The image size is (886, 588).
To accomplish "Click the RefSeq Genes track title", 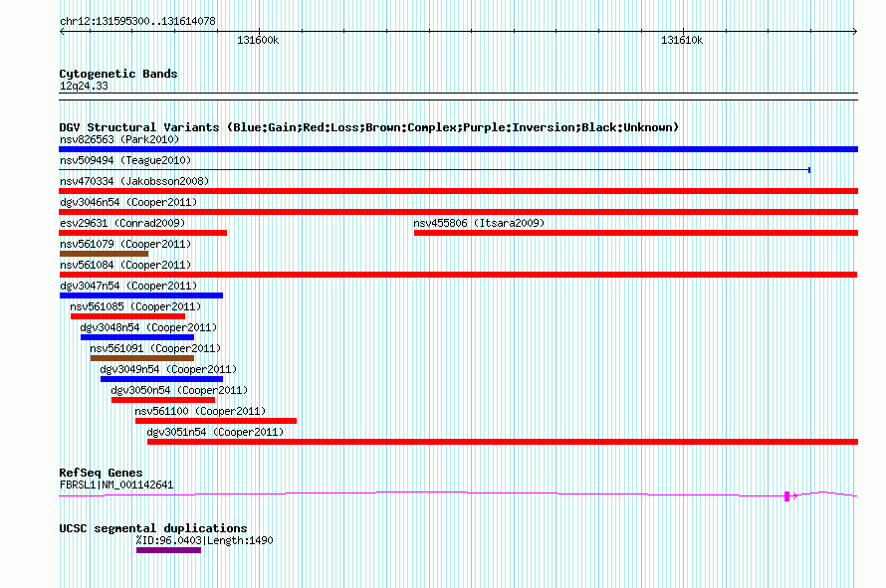I will (101, 473).
